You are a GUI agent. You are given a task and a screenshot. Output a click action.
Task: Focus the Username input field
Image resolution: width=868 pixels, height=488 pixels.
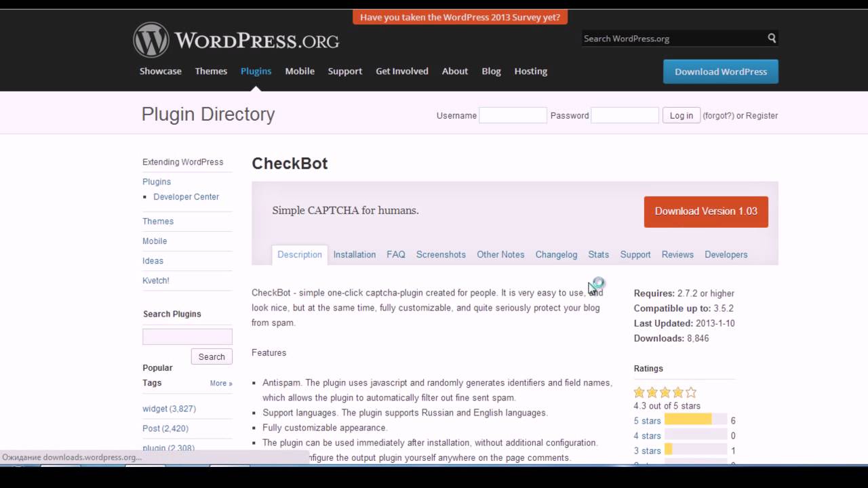coord(513,115)
